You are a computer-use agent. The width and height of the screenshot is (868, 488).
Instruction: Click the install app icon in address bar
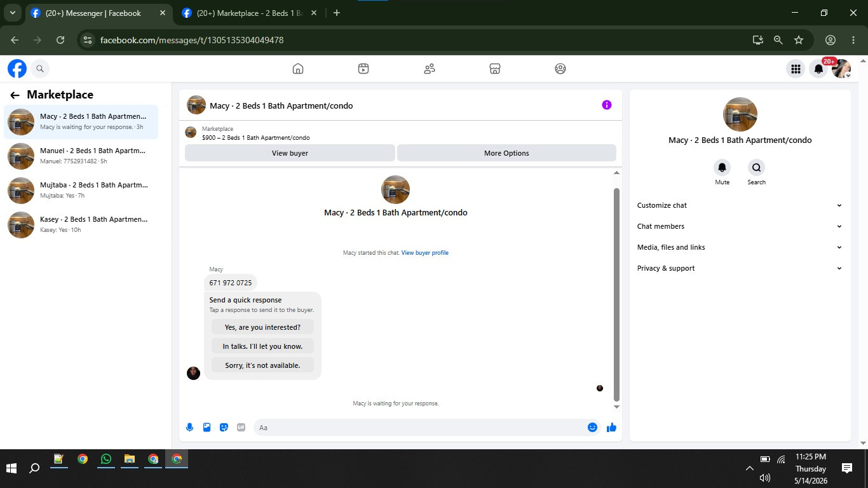click(757, 40)
